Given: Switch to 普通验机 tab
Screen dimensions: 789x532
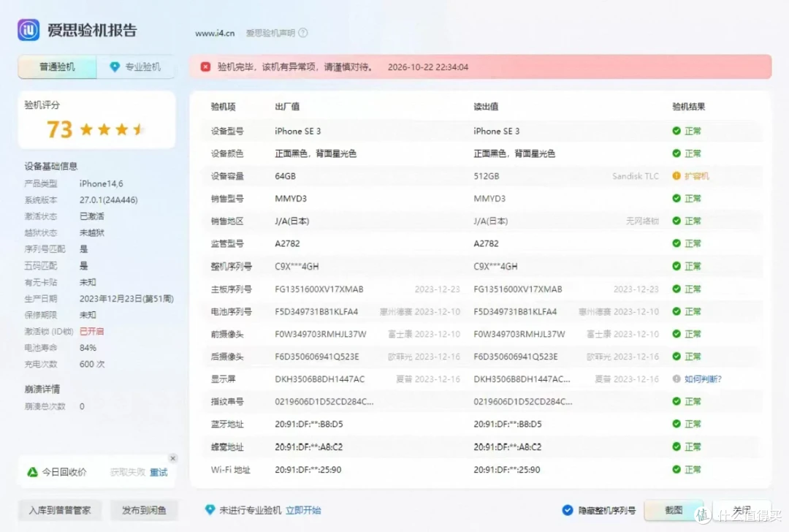Looking at the screenshot, I should (x=57, y=67).
